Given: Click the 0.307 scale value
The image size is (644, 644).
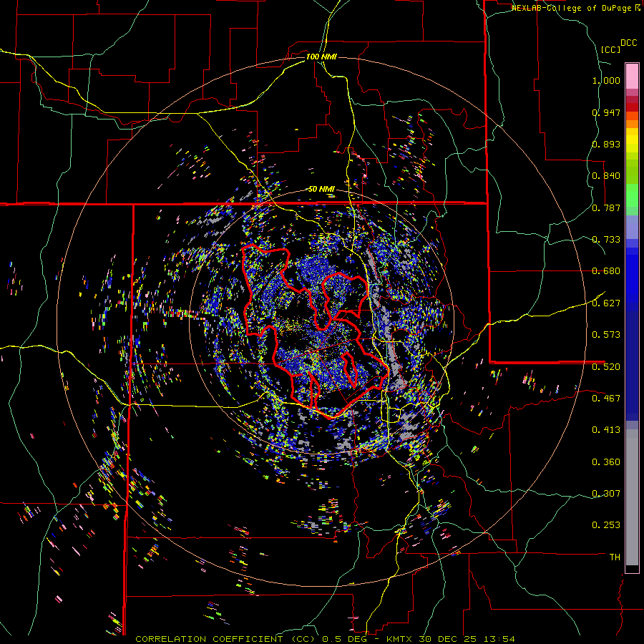Looking at the screenshot, I should tap(606, 494).
